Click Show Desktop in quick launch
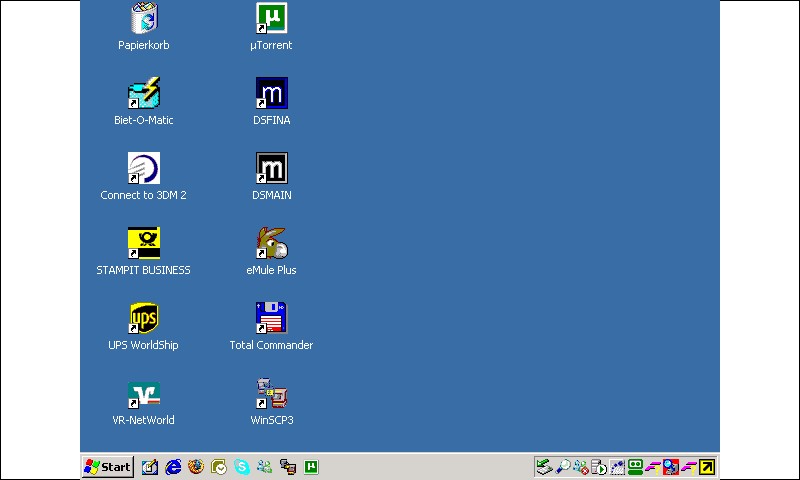The height and width of the screenshot is (480, 800). click(149, 467)
